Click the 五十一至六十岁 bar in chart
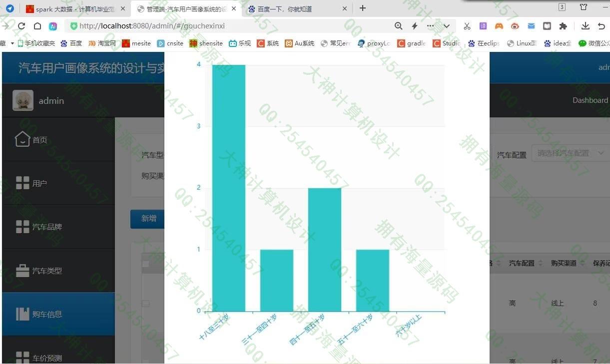This screenshot has width=610, height=364. 373,281
